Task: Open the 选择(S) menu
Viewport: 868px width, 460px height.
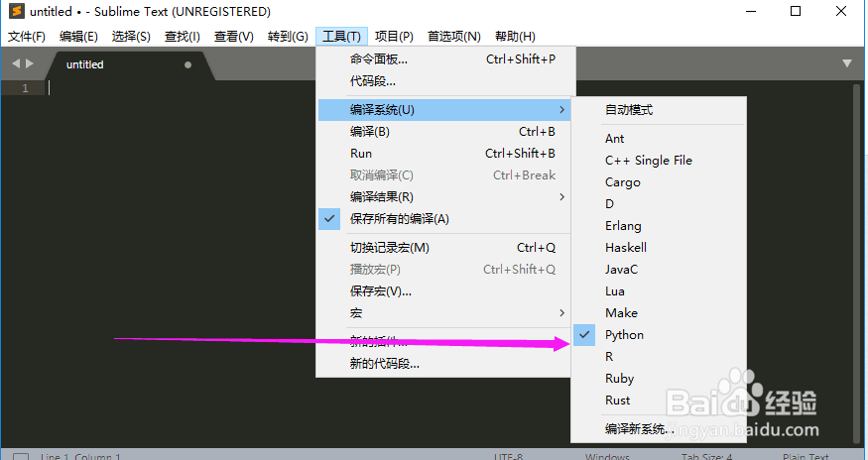Action: [x=131, y=37]
